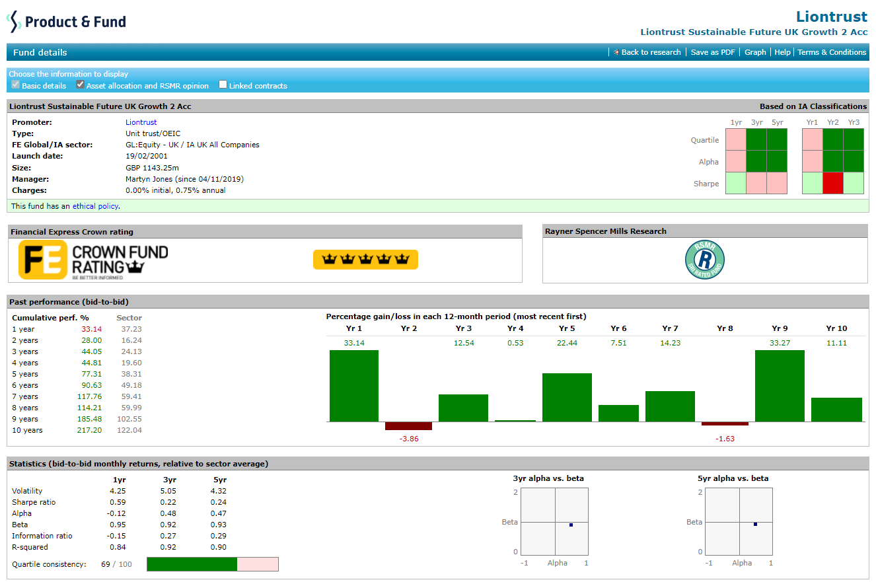
Task: Click the 3yr alpha vs. beta data point
Action: tap(571, 525)
